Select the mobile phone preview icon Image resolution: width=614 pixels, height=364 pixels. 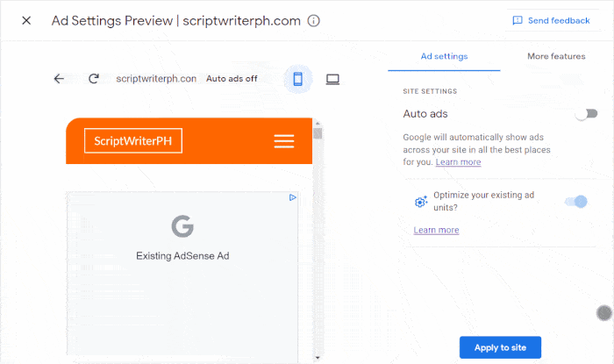coord(298,79)
